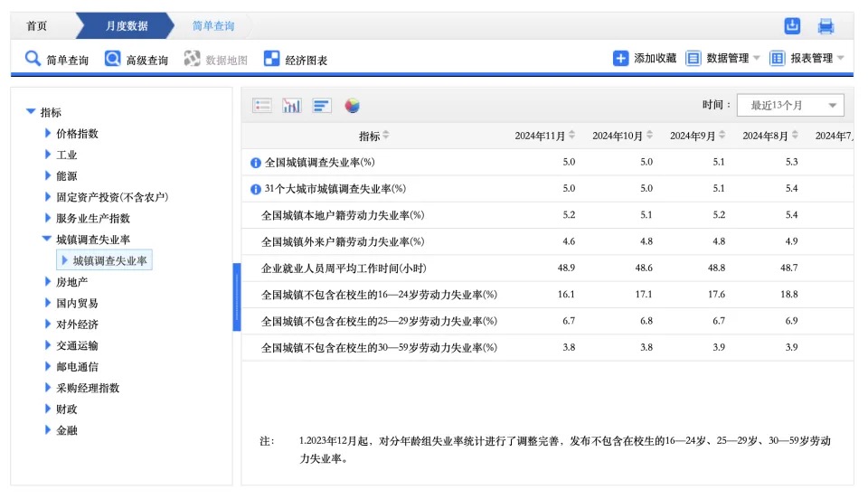
Task: Switch to table view icon
Action: (x=262, y=106)
